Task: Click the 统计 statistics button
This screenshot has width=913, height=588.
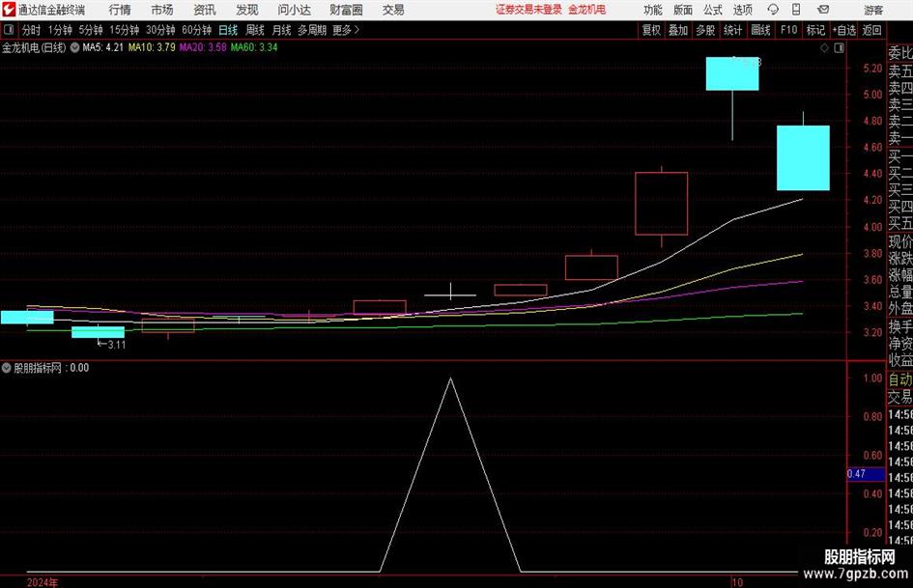Action: 733,30
